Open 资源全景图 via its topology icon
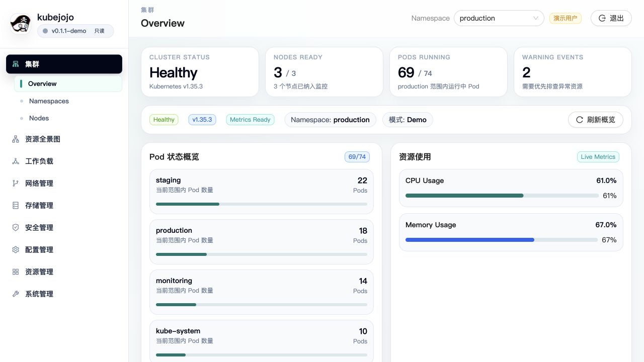This screenshot has width=644, height=362. [16, 139]
